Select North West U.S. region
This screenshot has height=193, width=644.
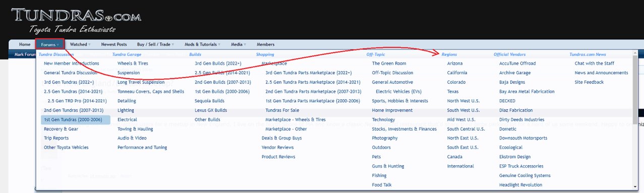[x=463, y=101]
